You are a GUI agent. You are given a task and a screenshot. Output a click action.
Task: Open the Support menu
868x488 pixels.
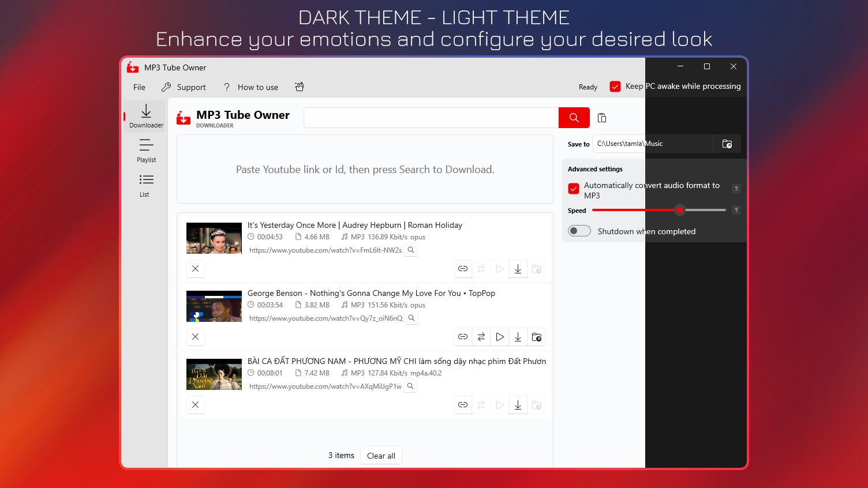coord(184,87)
